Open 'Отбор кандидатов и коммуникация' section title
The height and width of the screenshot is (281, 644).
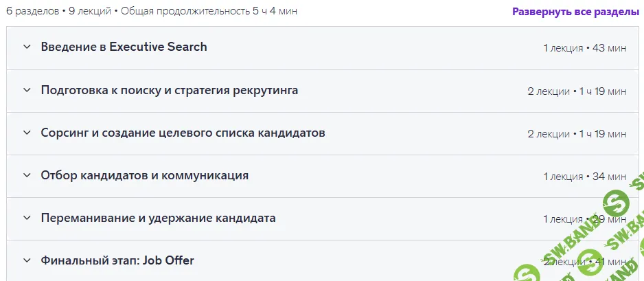(144, 175)
